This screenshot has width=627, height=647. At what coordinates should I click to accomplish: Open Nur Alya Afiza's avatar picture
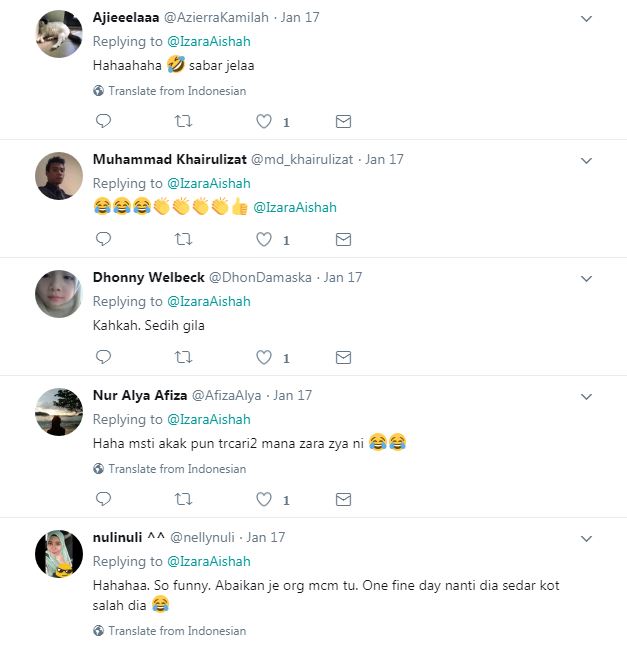(x=59, y=411)
